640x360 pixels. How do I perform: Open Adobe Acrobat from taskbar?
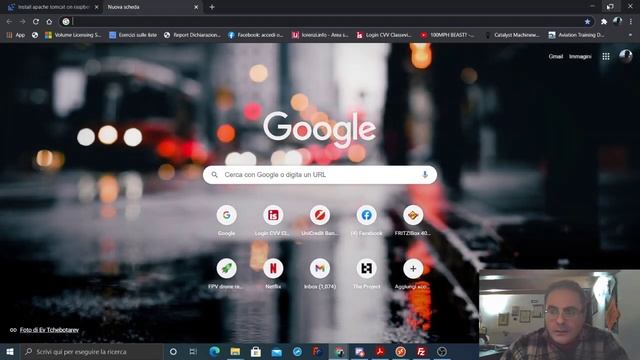point(380,351)
